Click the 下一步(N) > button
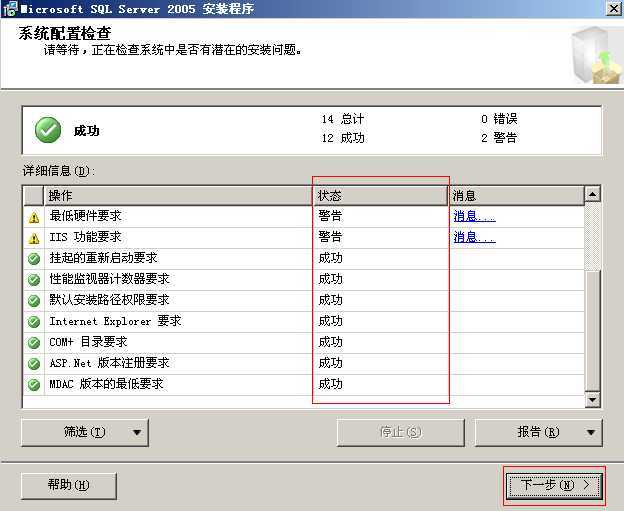 tap(554, 485)
